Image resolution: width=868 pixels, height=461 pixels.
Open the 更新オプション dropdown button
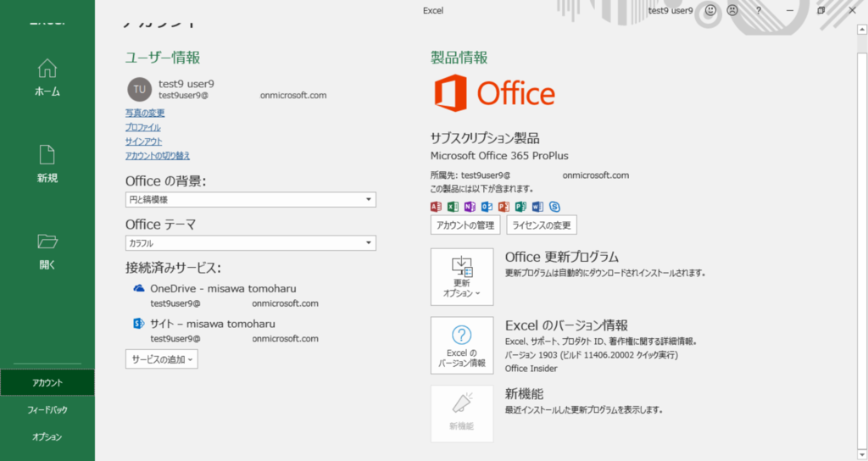(x=462, y=277)
